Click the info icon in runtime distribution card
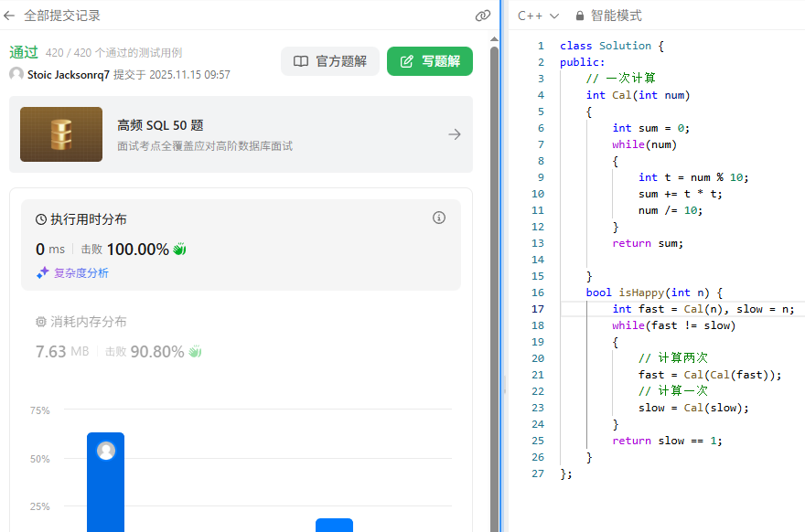This screenshot has width=805, height=532. tap(439, 218)
